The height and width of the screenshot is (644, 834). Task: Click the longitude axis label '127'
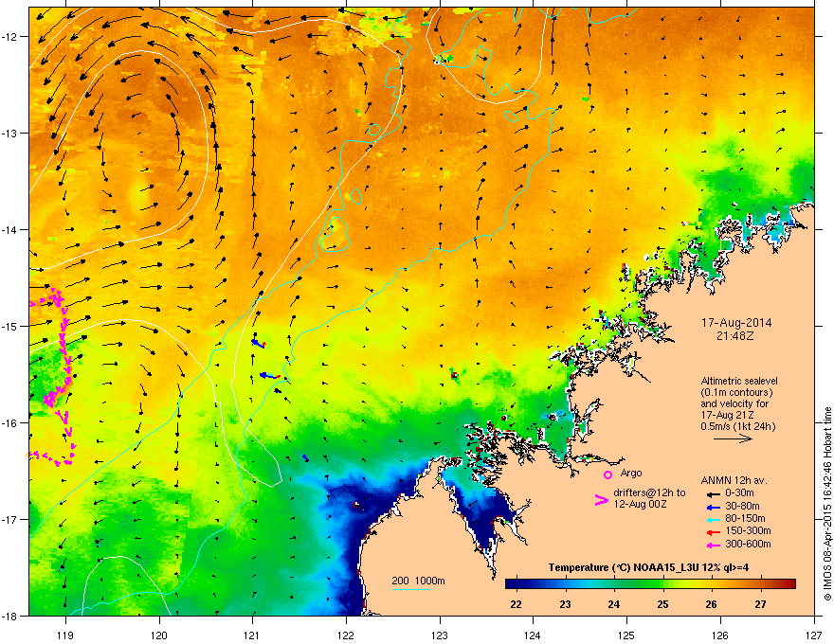tap(814, 635)
